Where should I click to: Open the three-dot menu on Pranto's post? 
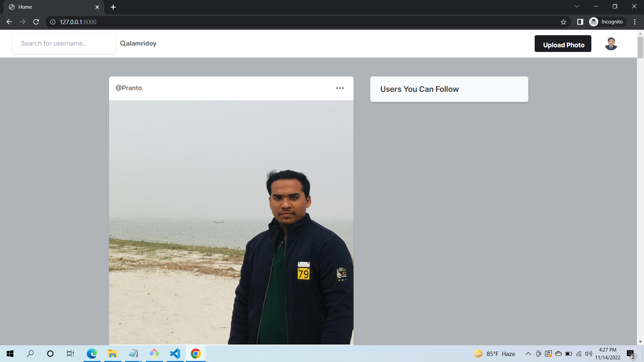pyautogui.click(x=340, y=88)
